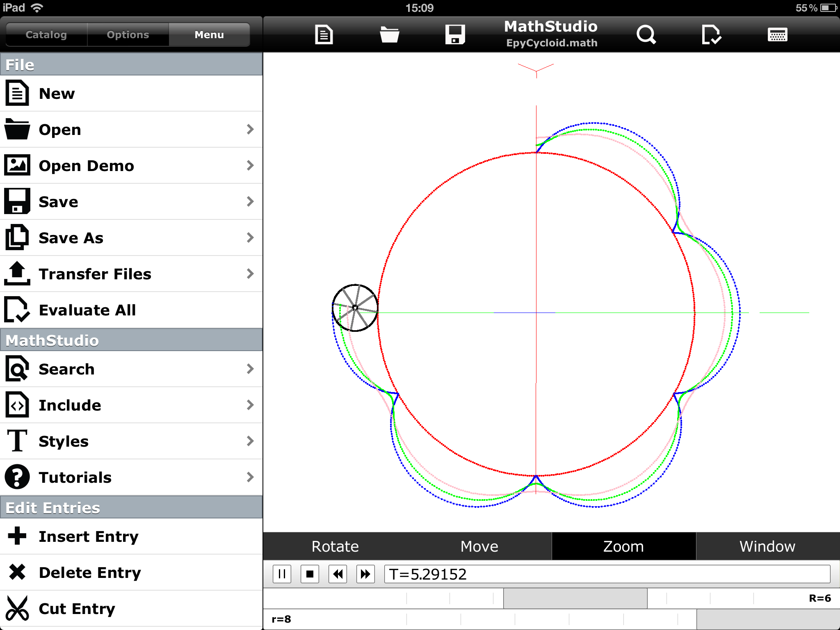
Task: Rewind the animation
Action: click(338, 574)
